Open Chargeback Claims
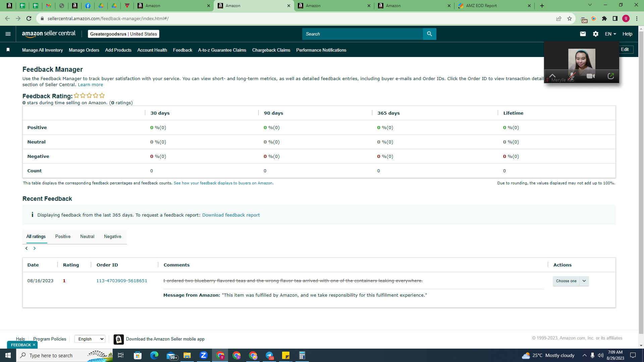Viewport: 644px width, 362px height. (271, 50)
